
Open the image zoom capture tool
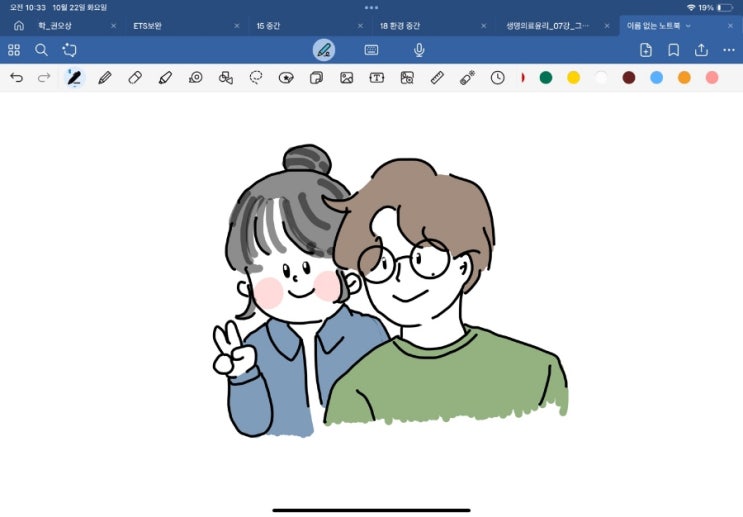point(407,78)
